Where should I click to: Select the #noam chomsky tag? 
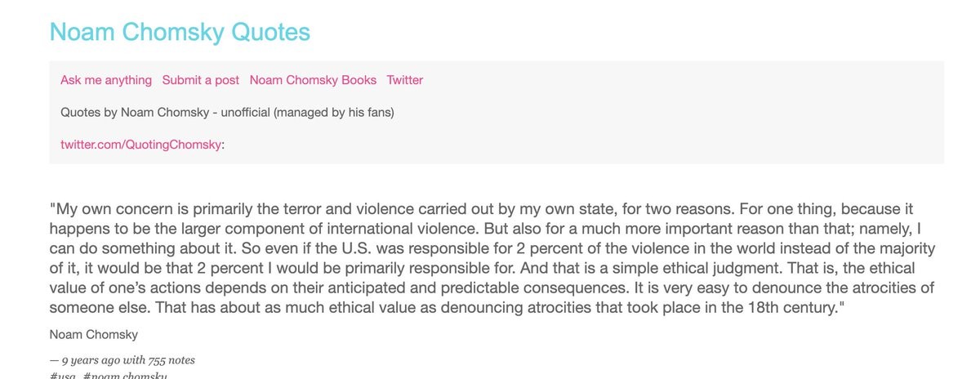click(125, 375)
